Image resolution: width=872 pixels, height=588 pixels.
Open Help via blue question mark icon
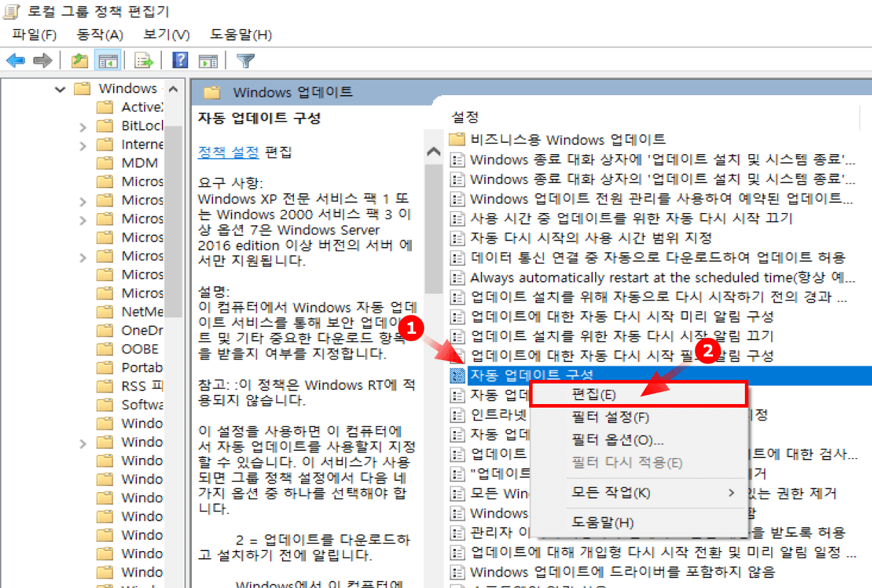click(180, 60)
